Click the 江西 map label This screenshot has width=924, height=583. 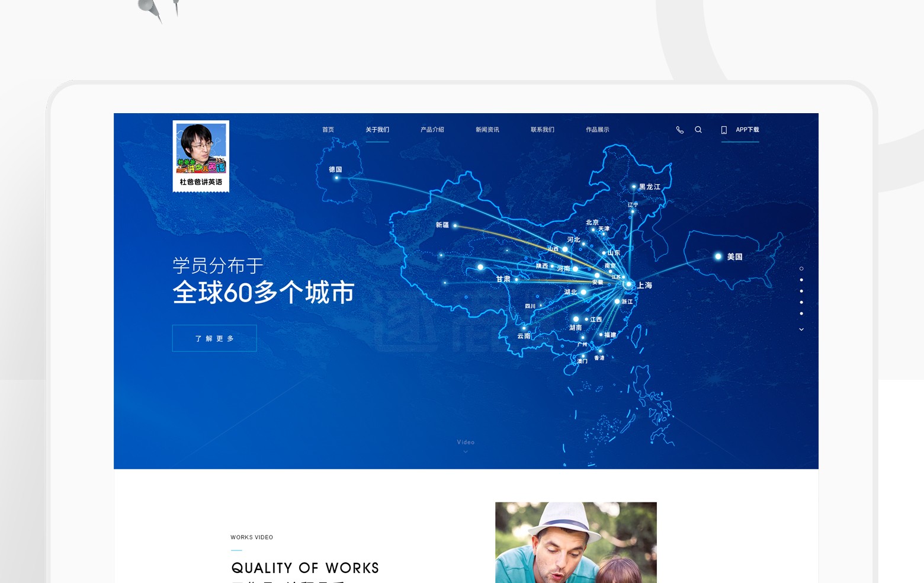tap(596, 319)
